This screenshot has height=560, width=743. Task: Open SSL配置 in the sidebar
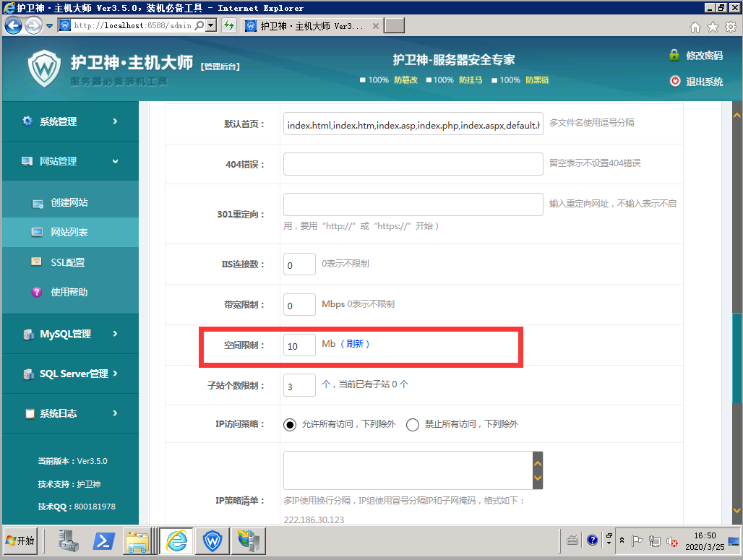click(x=67, y=262)
